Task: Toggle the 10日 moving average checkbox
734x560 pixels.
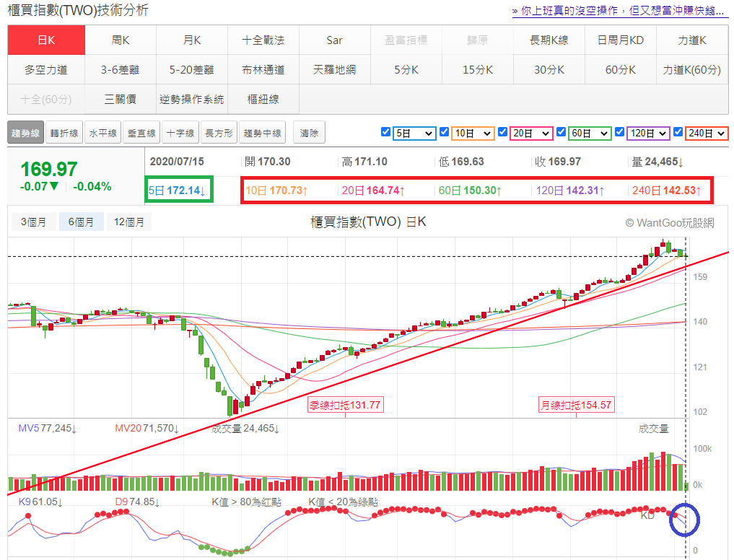Action: coord(445,132)
